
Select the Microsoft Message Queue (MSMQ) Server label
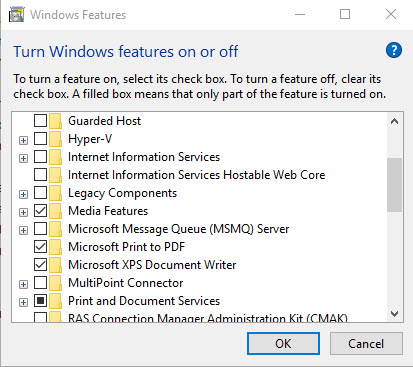click(179, 229)
